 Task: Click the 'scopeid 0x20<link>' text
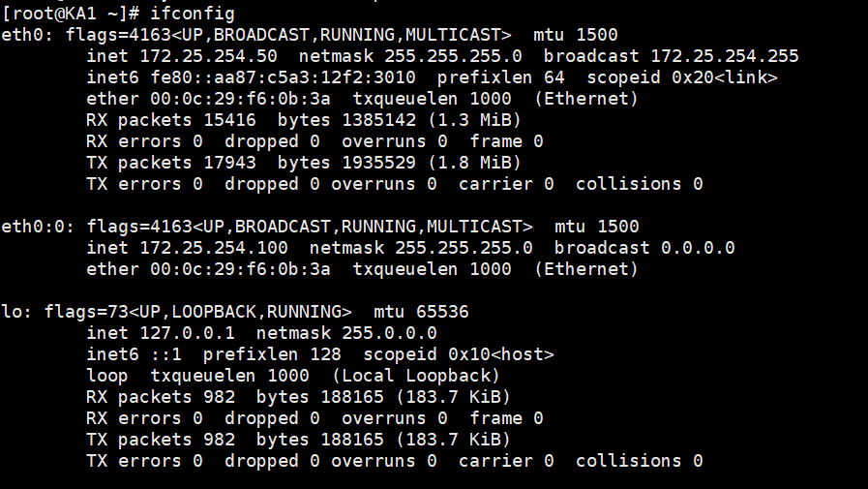pos(682,77)
